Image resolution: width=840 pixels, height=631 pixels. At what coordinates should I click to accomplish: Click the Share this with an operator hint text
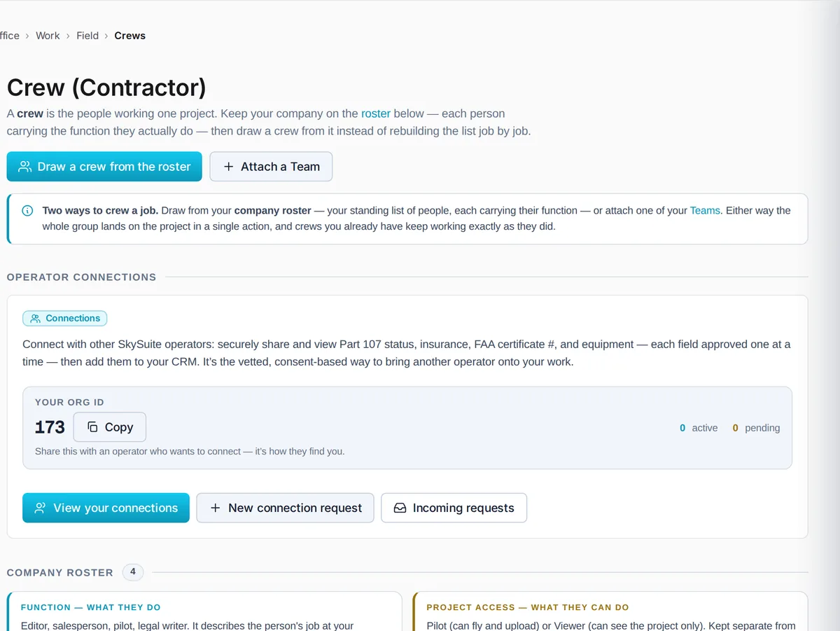click(x=190, y=452)
